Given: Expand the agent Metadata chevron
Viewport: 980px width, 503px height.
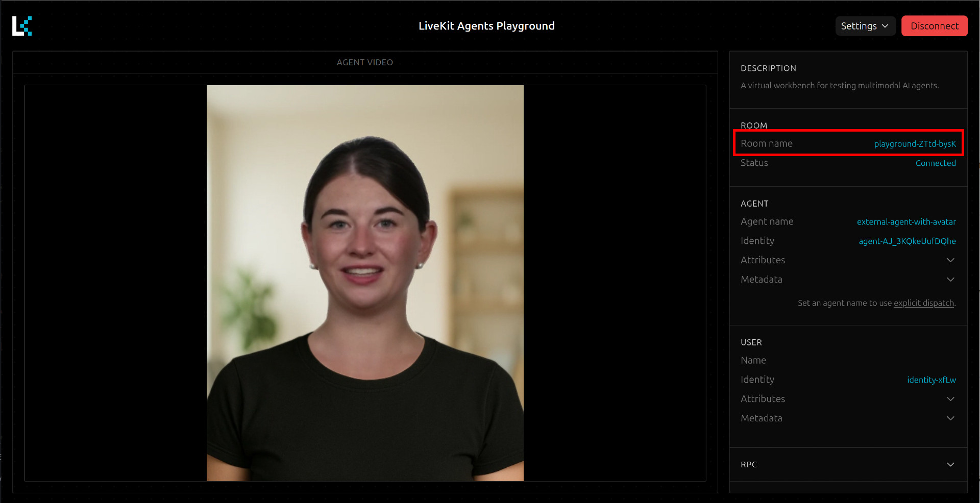Looking at the screenshot, I should click(950, 280).
